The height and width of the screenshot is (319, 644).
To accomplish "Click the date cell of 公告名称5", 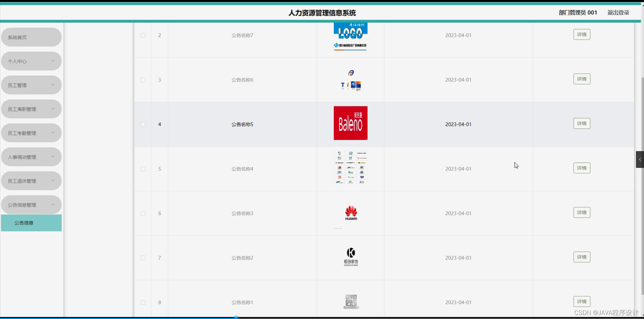I will (458, 124).
